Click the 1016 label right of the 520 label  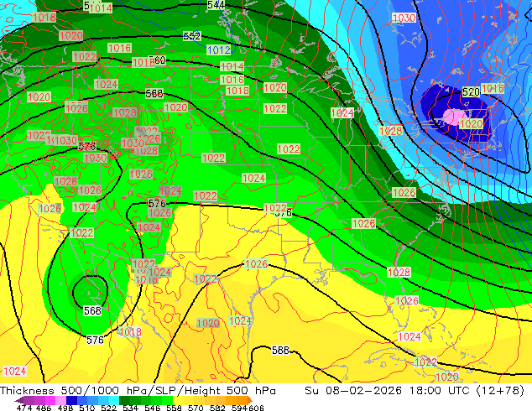(493, 89)
